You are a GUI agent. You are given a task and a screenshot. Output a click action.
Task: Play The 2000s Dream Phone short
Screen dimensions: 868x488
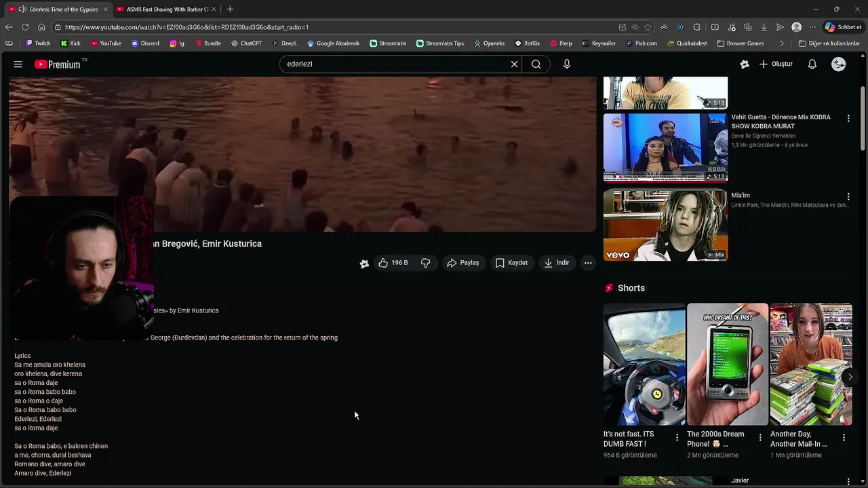728,364
